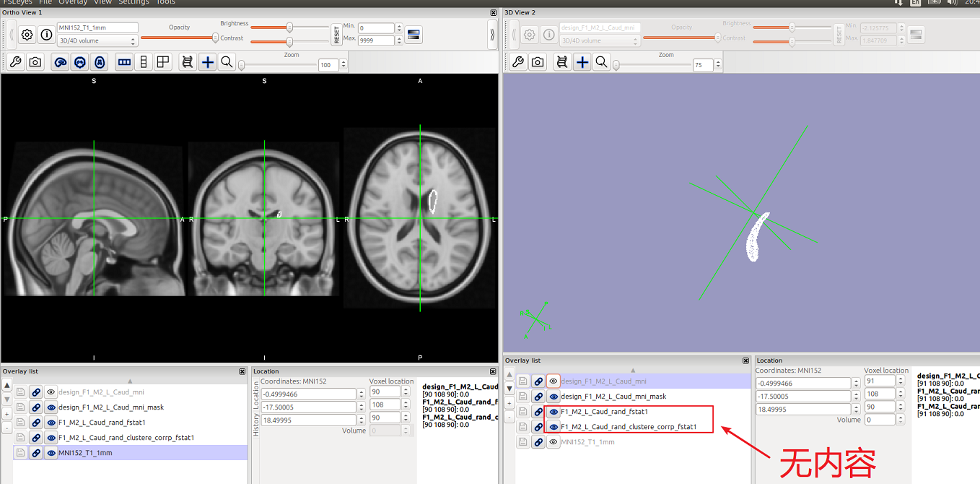The image size is (980, 484).
Task: Move overlay up with the Ortho list arrow button
Action: [7, 386]
